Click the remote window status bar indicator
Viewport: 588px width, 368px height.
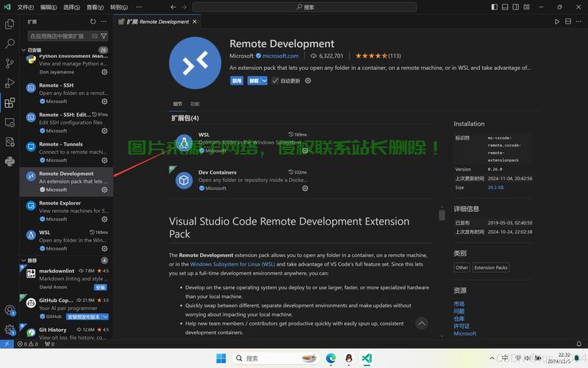[x=7, y=344]
